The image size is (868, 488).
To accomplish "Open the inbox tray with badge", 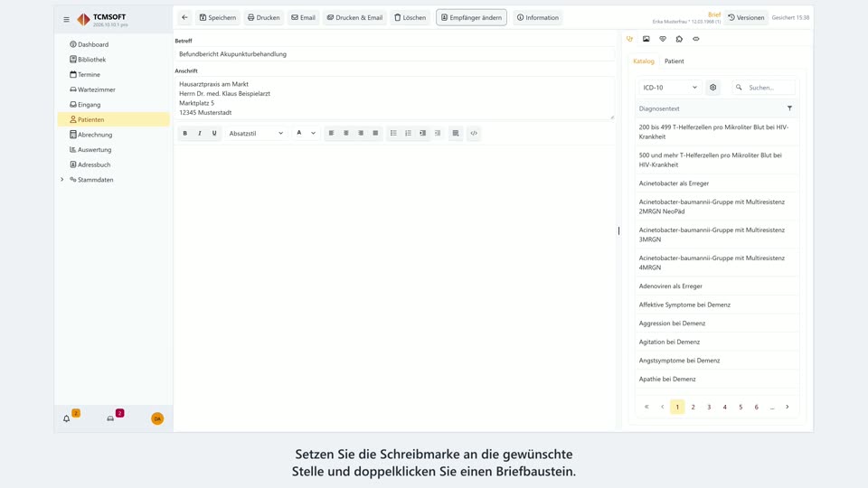I will (110, 418).
